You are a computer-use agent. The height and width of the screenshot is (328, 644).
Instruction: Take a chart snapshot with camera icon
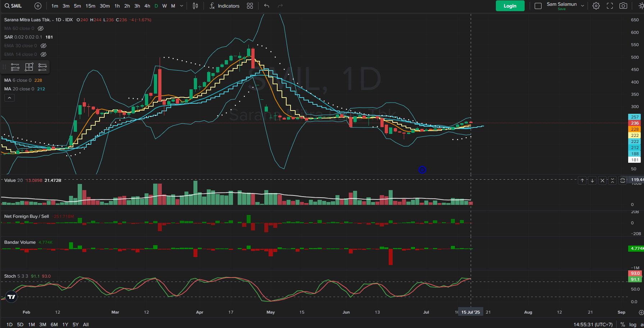[624, 6]
